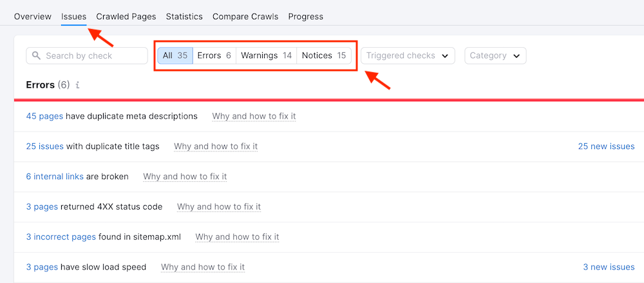
Task: Show only Warnings 14
Action: (266, 55)
